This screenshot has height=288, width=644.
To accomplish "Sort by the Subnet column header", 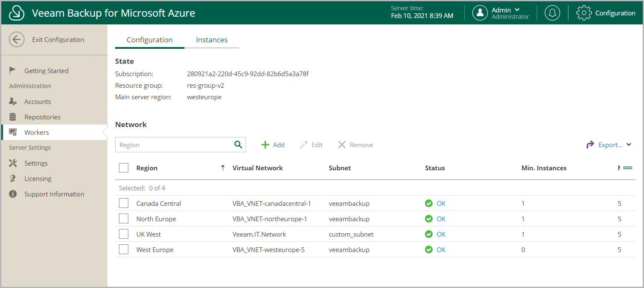I will tap(340, 168).
